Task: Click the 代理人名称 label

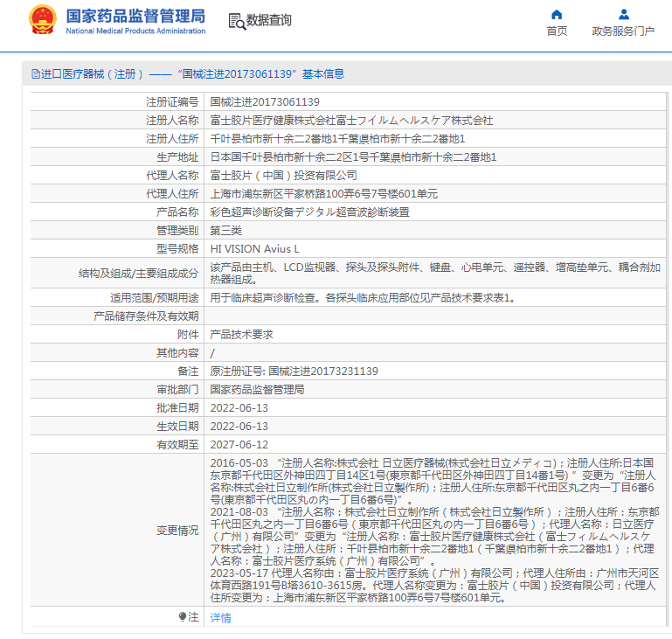Action: (x=172, y=176)
